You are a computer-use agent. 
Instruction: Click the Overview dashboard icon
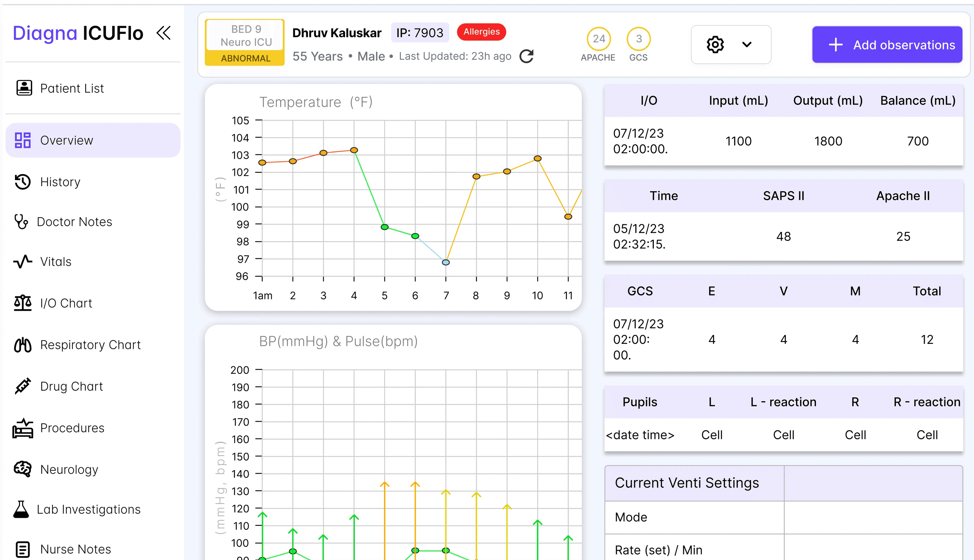pos(23,141)
